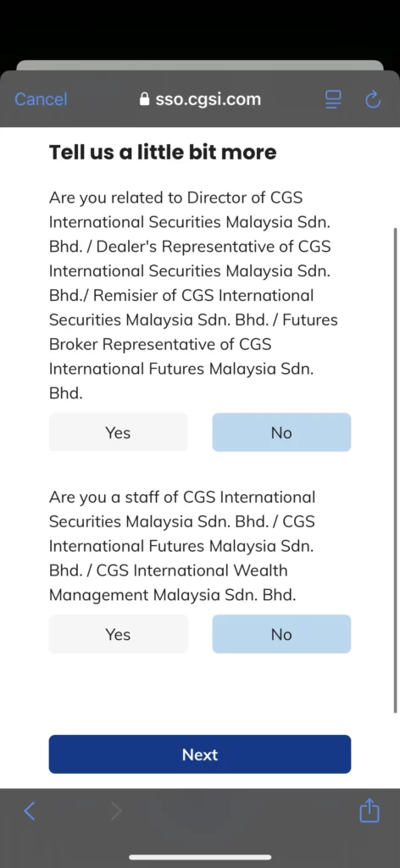The height and width of the screenshot is (868, 400).
Task: Tap the Director relationship question paragraph
Action: (193, 295)
